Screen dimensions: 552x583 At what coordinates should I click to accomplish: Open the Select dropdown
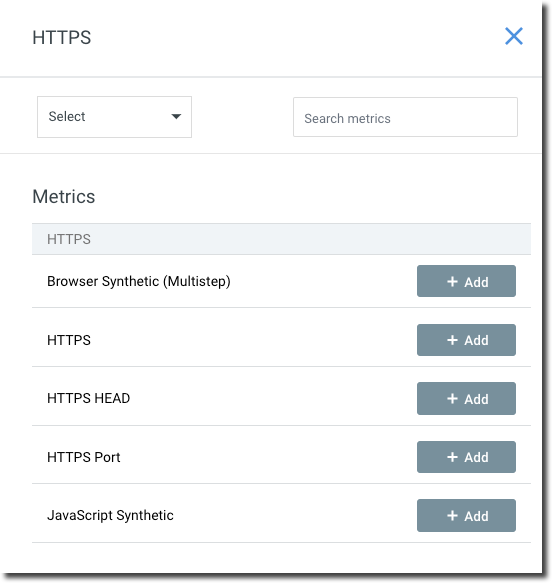[114, 117]
